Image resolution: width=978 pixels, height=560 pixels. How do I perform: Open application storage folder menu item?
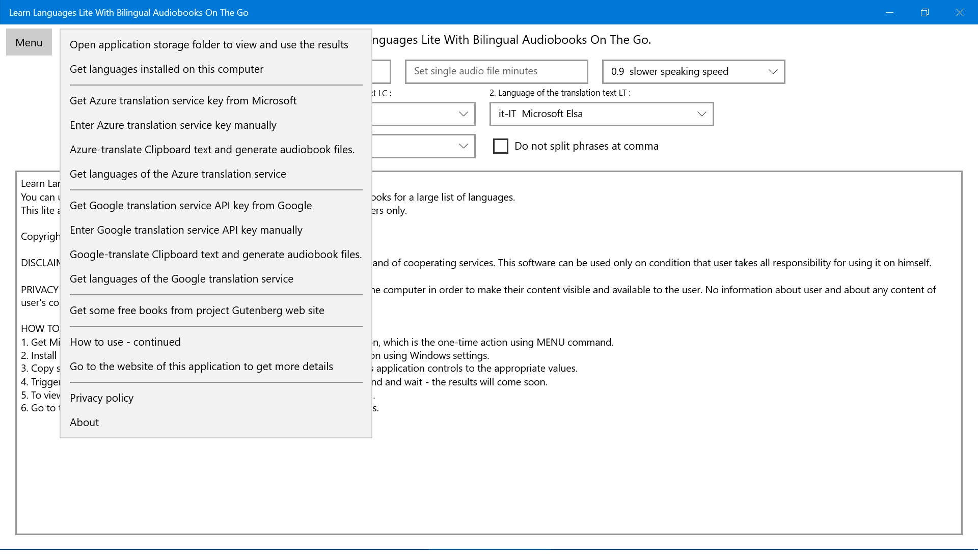click(209, 45)
